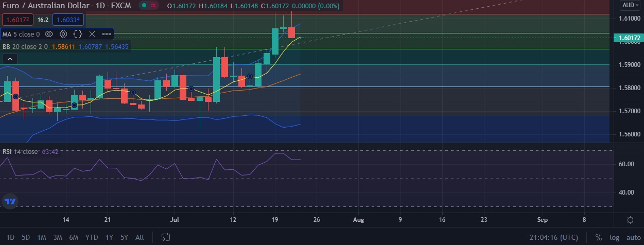The height and width of the screenshot is (245, 644).
Task: Set range to 6M
Action: click(74, 237)
